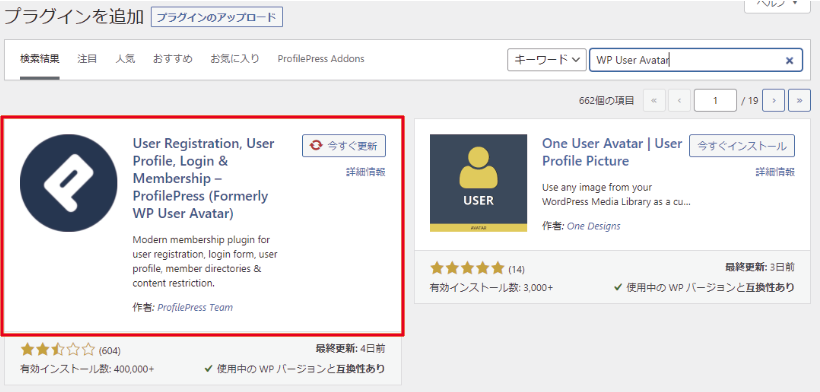Select the お気に入り tab
The height and width of the screenshot is (392, 820).
click(x=235, y=59)
